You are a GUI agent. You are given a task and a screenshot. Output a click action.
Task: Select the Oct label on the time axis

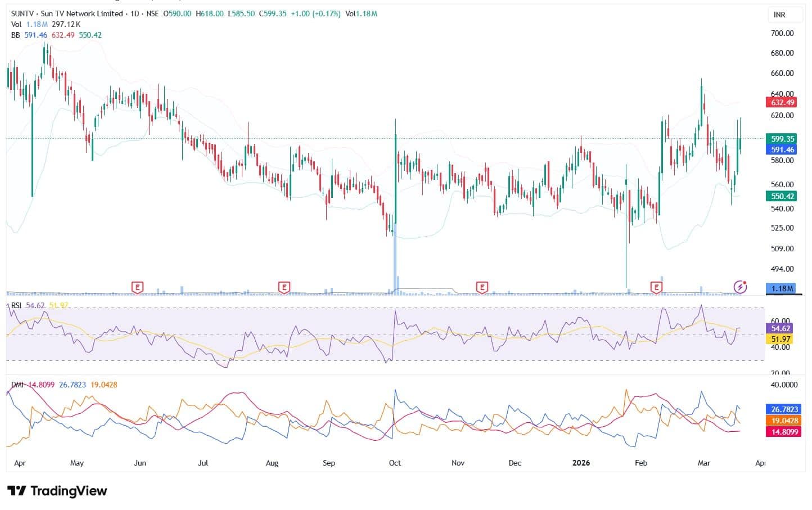tap(395, 463)
